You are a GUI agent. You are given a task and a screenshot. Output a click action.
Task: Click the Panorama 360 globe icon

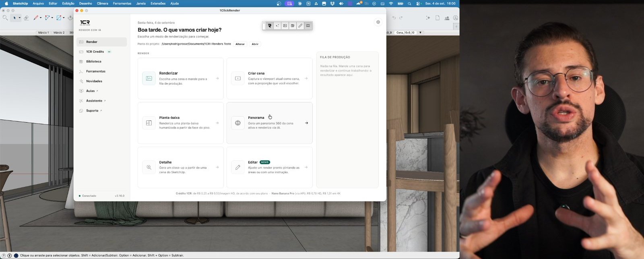click(238, 123)
